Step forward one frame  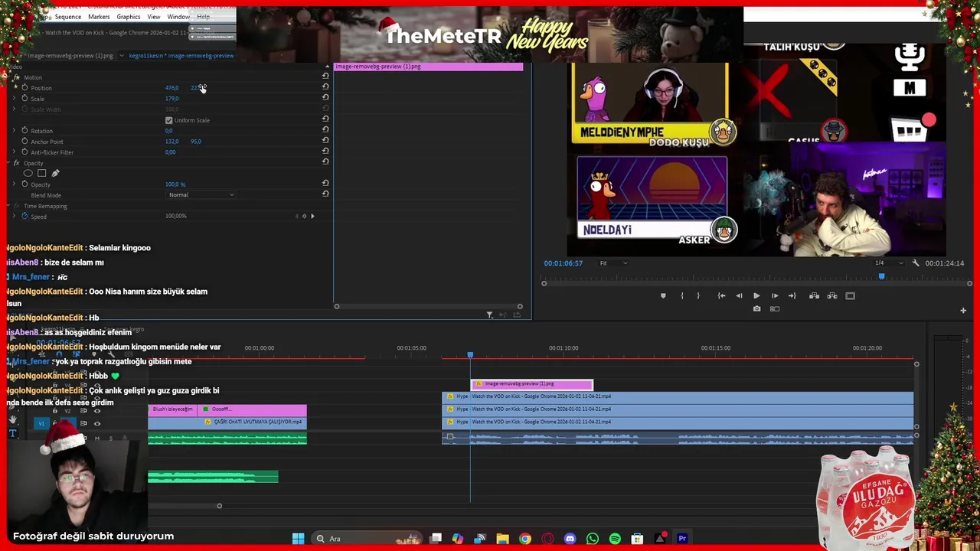coord(775,295)
